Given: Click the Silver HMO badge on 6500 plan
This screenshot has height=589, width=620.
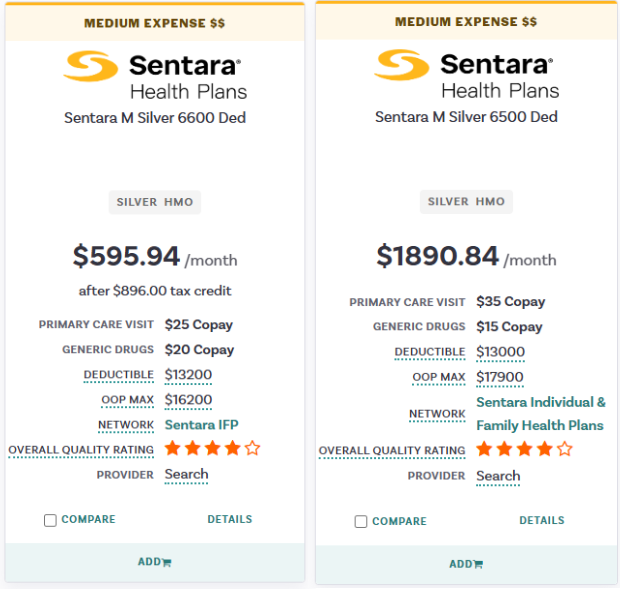Looking at the screenshot, I should pyautogui.click(x=466, y=202).
